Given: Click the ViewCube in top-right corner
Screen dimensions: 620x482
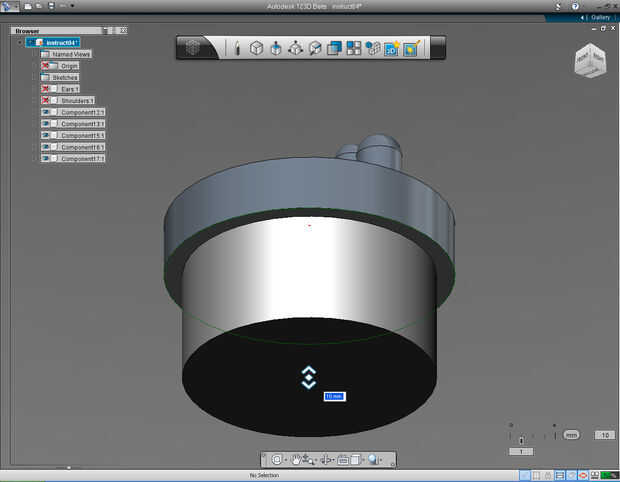Looking at the screenshot, I should pyautogui.click(x=588, y=61).
